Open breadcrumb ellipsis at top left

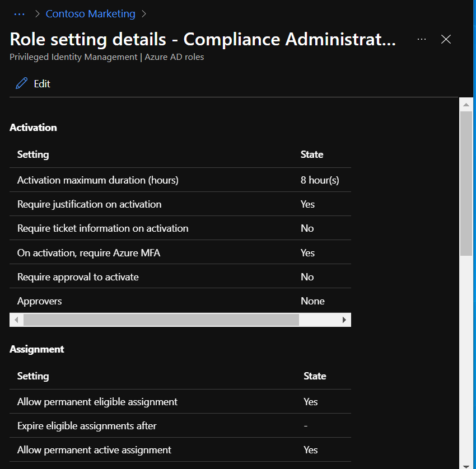(19, 14)
